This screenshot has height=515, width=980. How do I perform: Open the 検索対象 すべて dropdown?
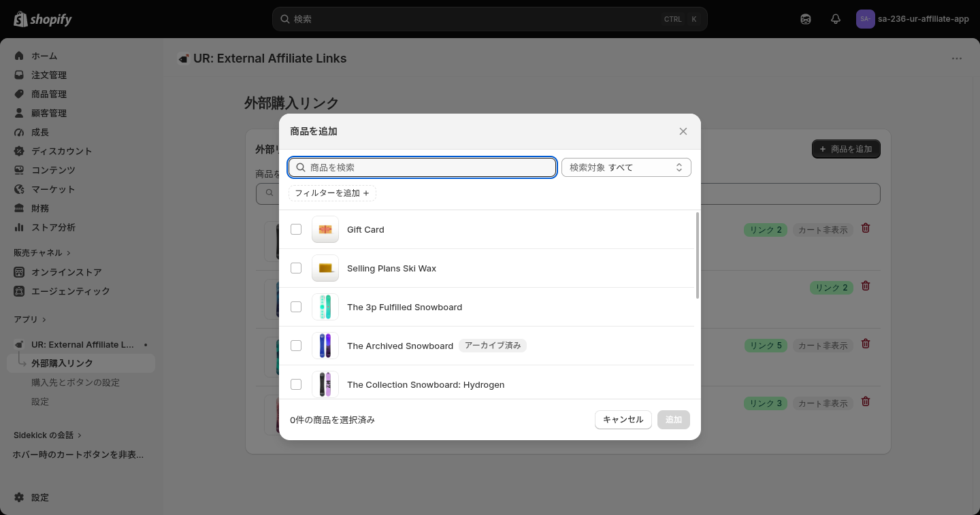click(626, 167)
